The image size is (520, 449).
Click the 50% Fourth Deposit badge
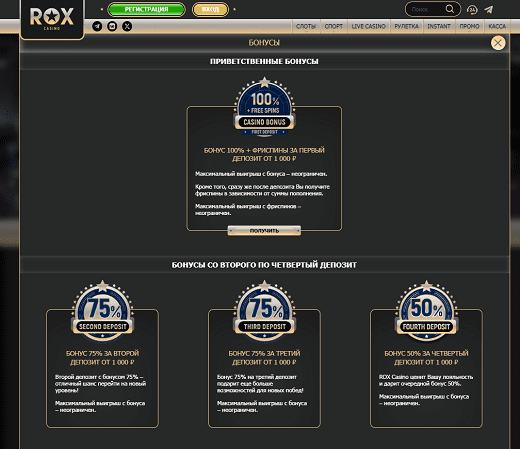(x=426, y=311)
